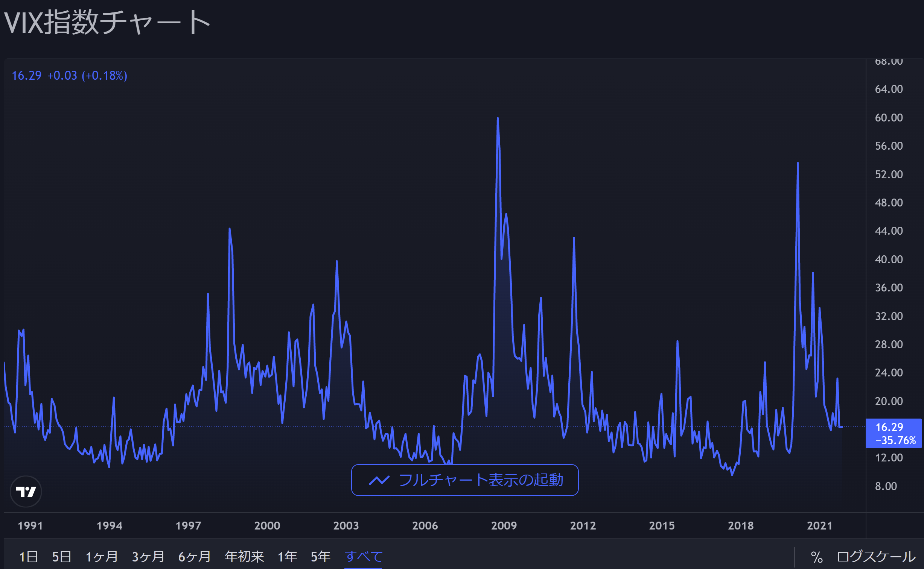
Task: Switch to 1ヶ月 range
Action: (102, 557)
